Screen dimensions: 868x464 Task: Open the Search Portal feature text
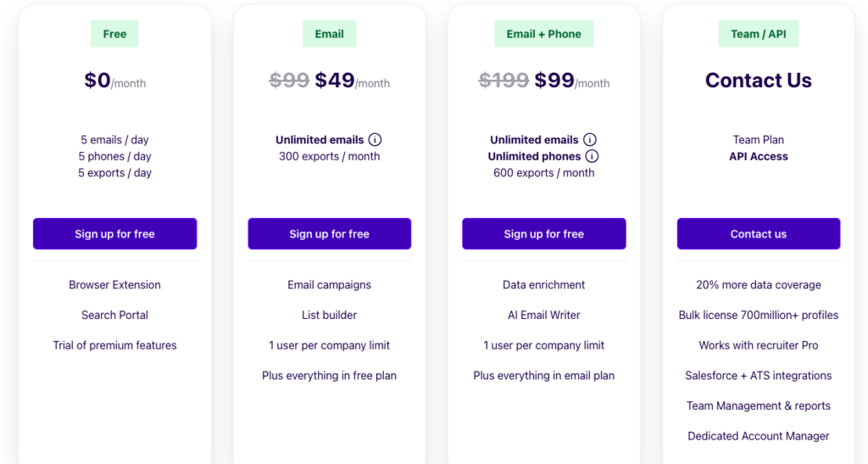click(114, 315)
